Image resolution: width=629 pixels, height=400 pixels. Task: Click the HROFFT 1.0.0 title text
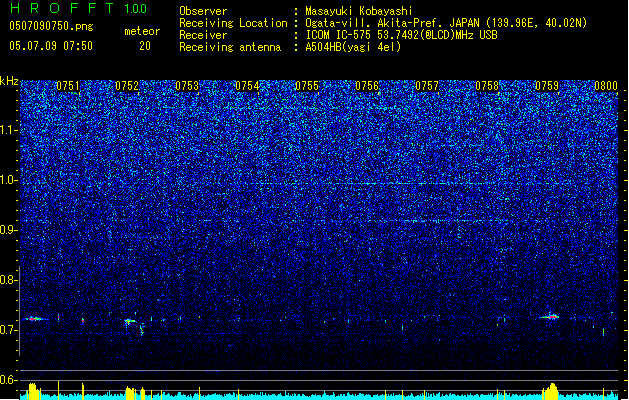click(x=79, y=8)
